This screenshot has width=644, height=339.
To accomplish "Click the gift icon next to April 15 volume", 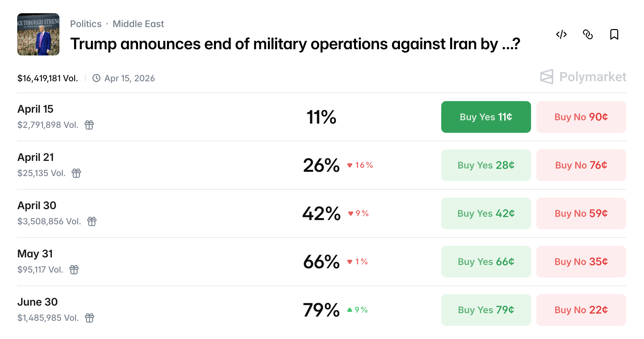I will (89, 125).
